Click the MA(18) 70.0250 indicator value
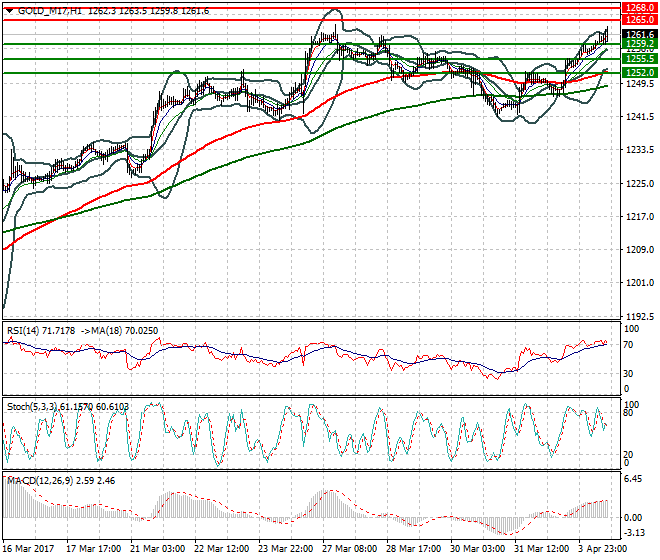The image size is (660, 560). tap(125, 331)
